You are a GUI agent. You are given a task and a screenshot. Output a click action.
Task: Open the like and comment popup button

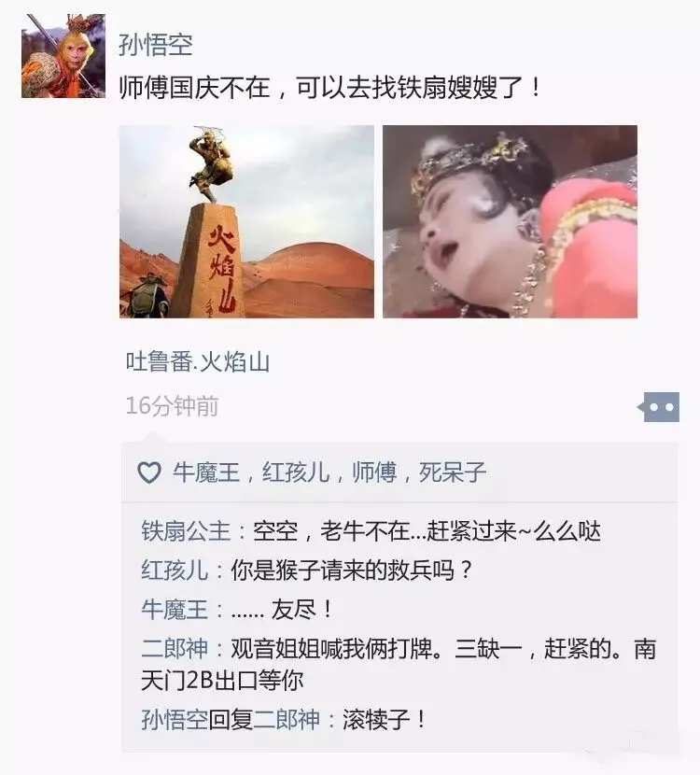coord(660,407)
